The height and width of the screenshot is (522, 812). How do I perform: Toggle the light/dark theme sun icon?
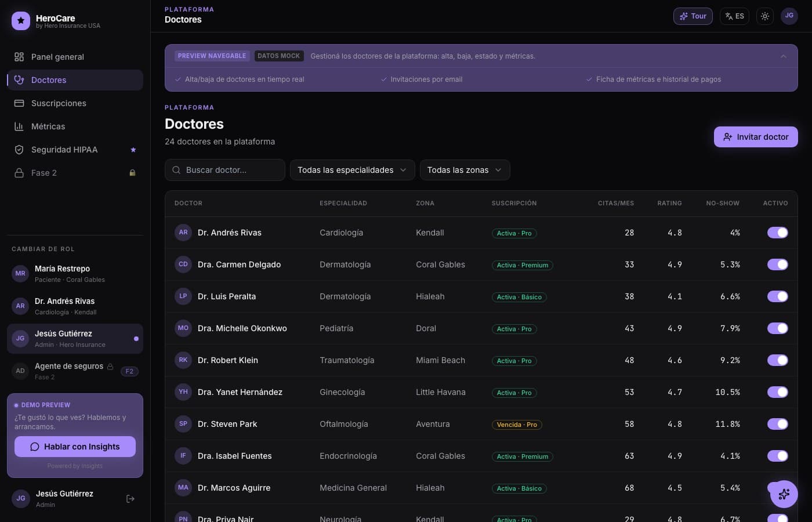(765, 16)
